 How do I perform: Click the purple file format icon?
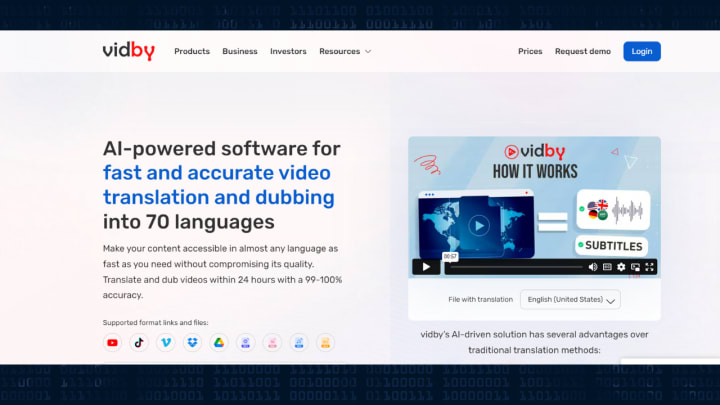coord(245,343)
